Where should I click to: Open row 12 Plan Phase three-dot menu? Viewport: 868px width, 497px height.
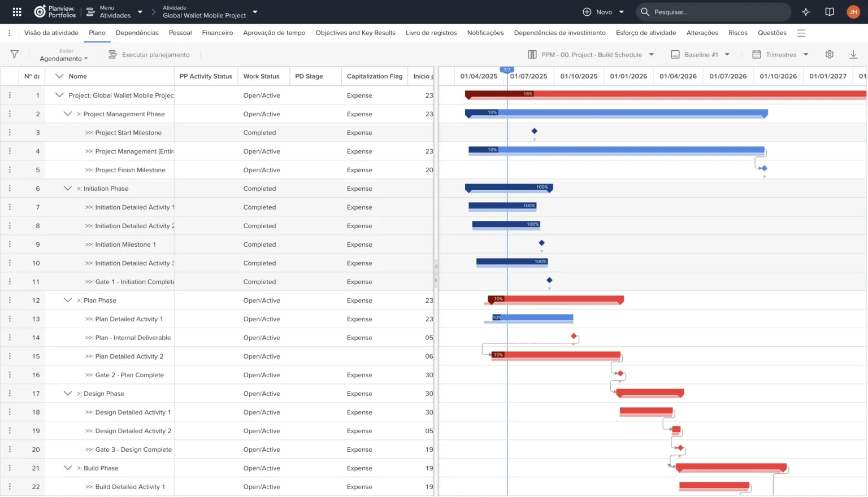pos(10,300)
